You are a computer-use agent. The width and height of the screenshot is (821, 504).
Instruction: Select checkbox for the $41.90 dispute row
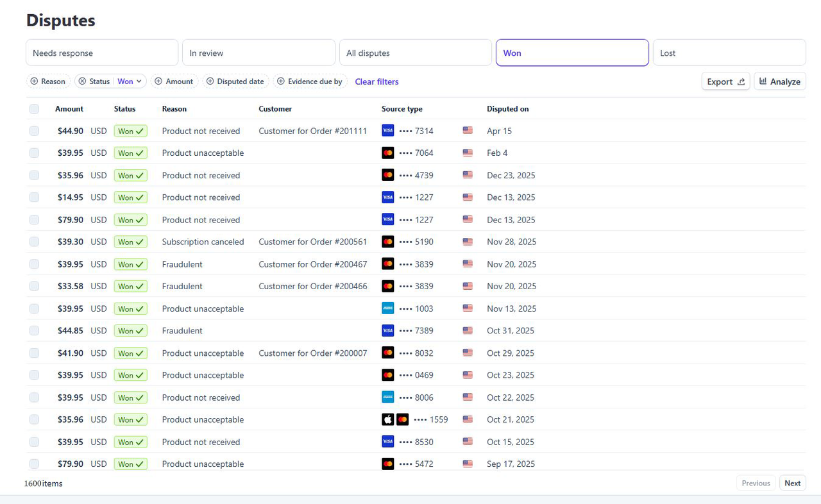pos(34,353)
